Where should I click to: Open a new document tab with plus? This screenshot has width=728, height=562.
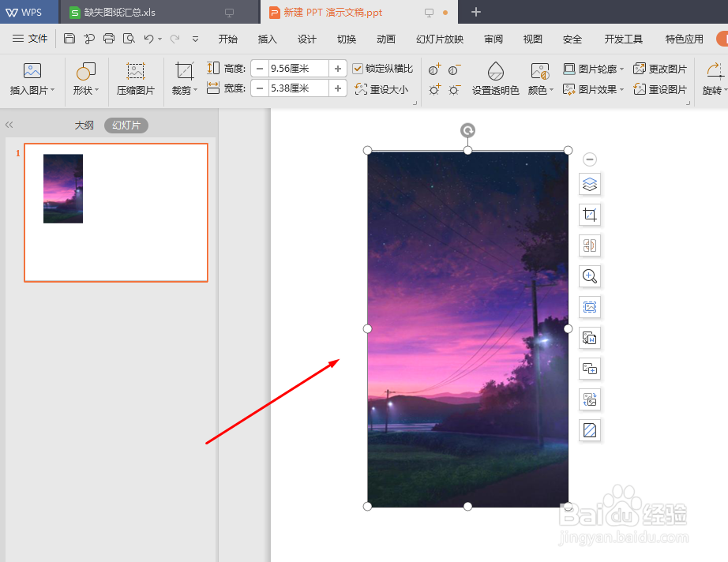click(476, 12)
